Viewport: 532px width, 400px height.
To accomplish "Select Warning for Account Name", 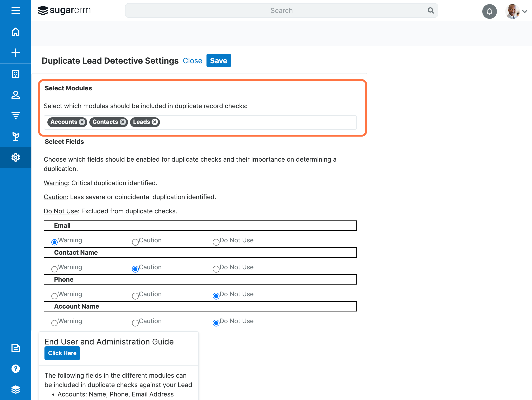I will click(54, 323).
